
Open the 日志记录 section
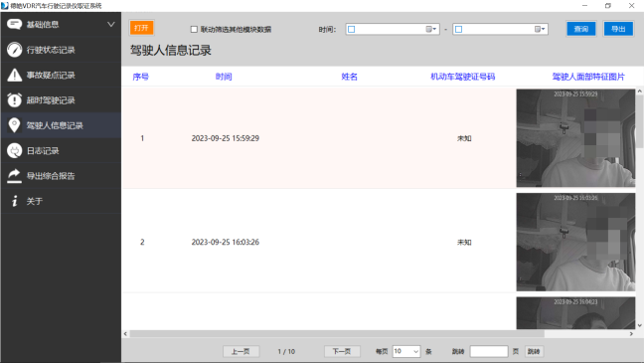point(61,150)
